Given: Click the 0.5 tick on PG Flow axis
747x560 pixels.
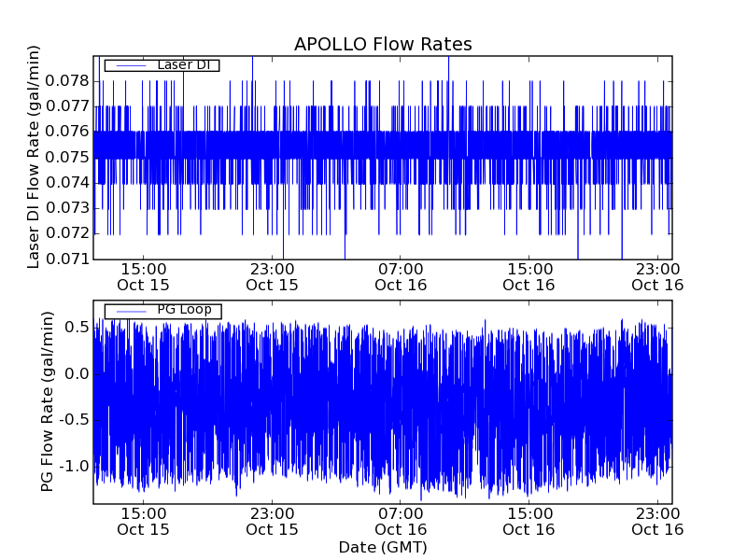Looking at the screenshot, I should pyautogui.click(x=77, y=328).
